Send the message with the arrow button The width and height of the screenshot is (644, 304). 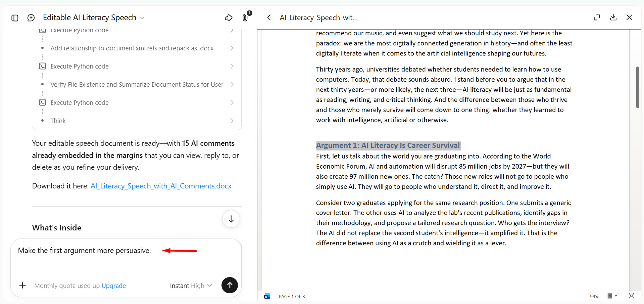click(230, 285)
